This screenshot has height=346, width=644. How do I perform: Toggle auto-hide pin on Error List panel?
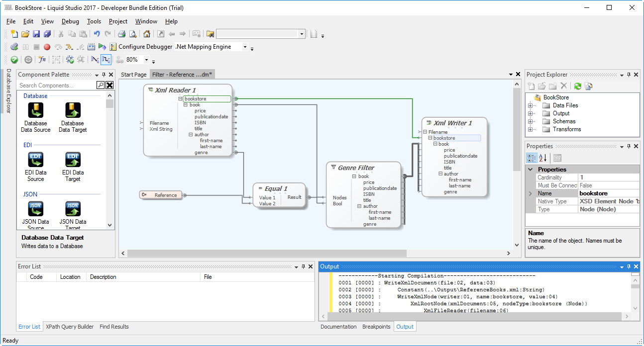click(x=304, y=266)
